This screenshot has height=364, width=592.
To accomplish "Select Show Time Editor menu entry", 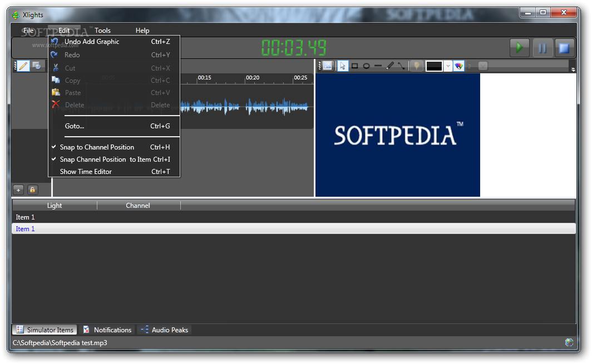I will [114, 171].
